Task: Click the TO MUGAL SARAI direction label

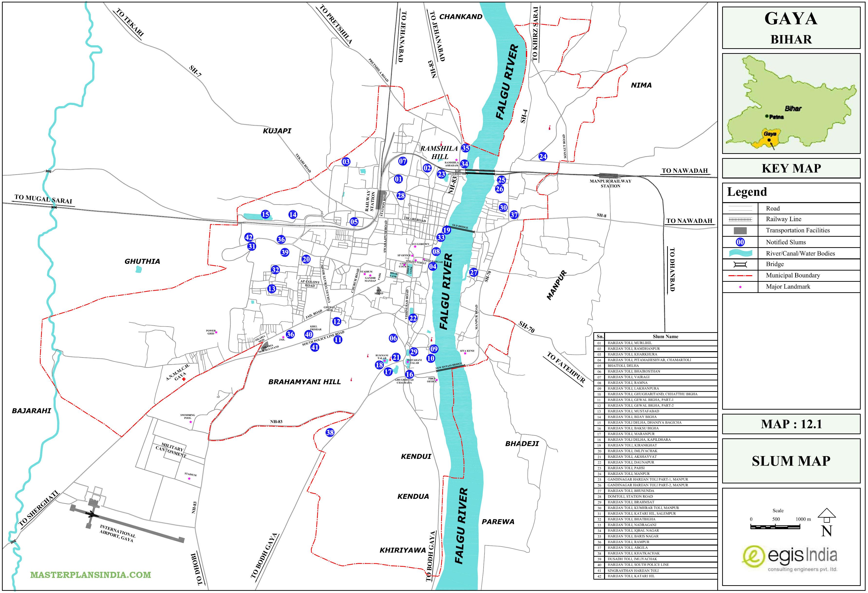Action: coord(43,199)
